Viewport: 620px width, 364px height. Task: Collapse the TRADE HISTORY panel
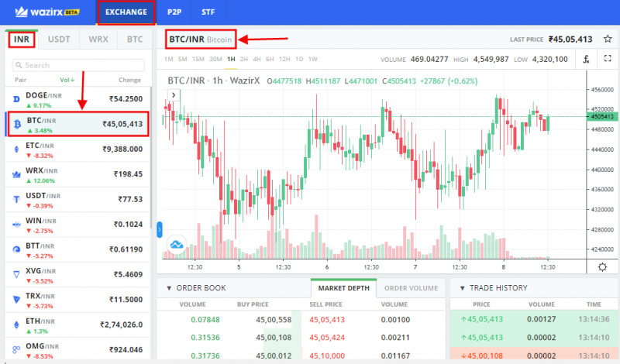(x=462, y=289)
